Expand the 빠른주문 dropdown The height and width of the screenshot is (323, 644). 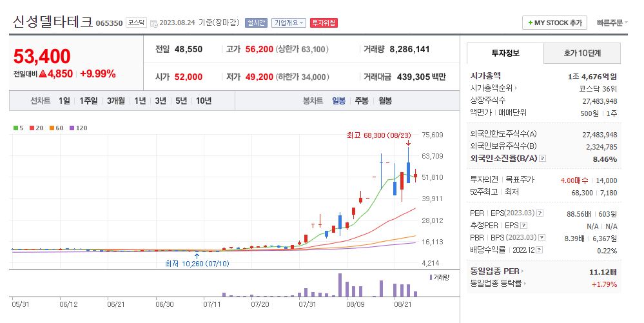point(612,23)
